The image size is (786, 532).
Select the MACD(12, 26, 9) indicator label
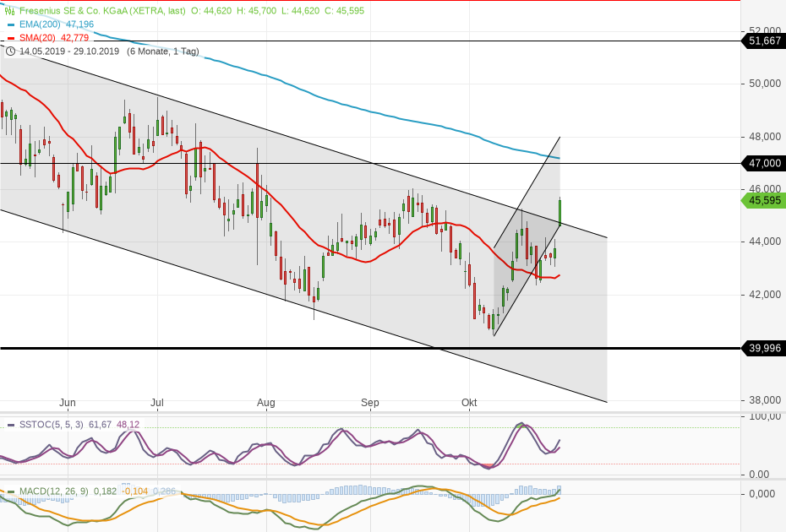click(x=53, y=491)
